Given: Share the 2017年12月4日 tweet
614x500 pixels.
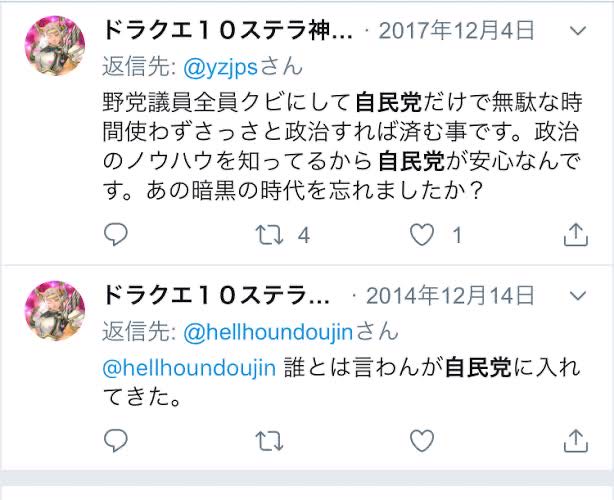Looking at the screenshot, I should [x=576, y=235].
